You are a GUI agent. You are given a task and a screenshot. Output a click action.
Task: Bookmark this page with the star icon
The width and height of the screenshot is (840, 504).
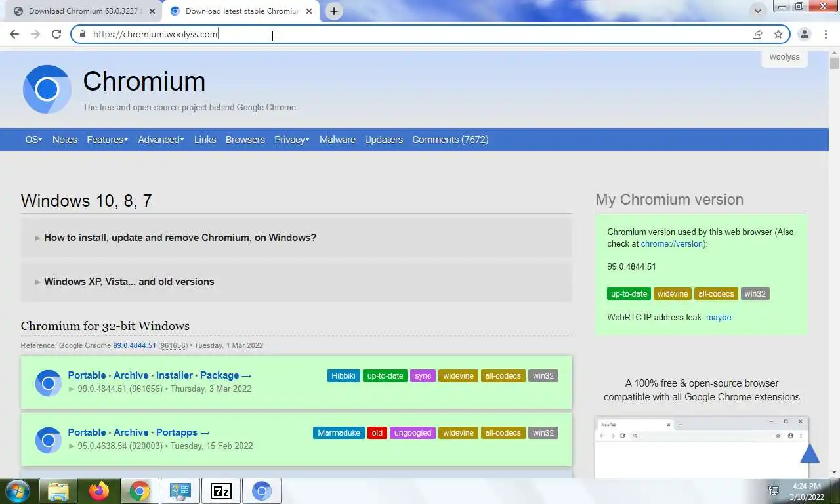coord(778,34)
